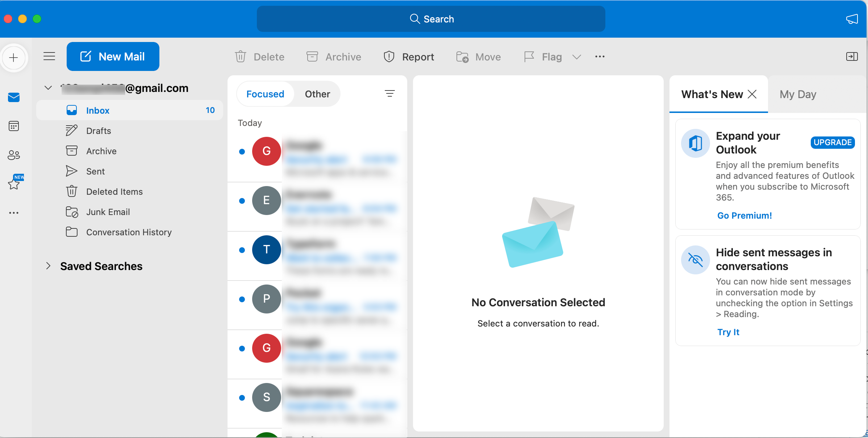This screenshot has width=868, height=438.
Task: Hide the task pane using panel icon
Action: (x=852, y=56)
